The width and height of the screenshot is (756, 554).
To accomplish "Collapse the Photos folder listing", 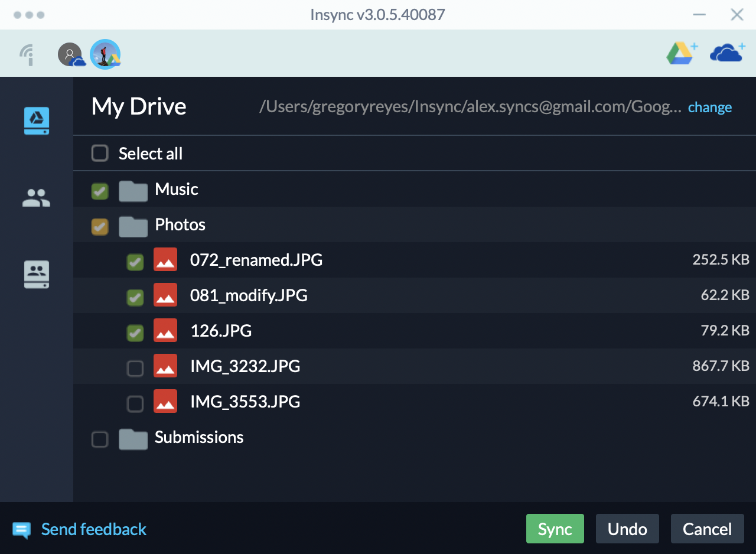I will pyautogui.click(x=133, y=224).
